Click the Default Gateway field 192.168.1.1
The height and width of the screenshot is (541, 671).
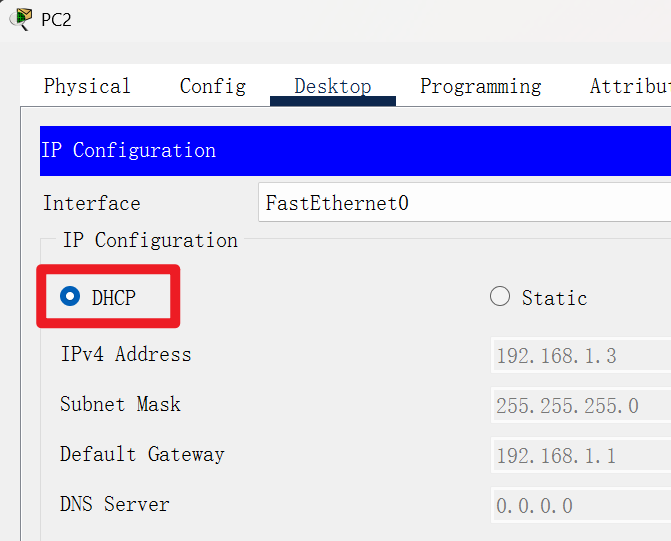point(581,455)
